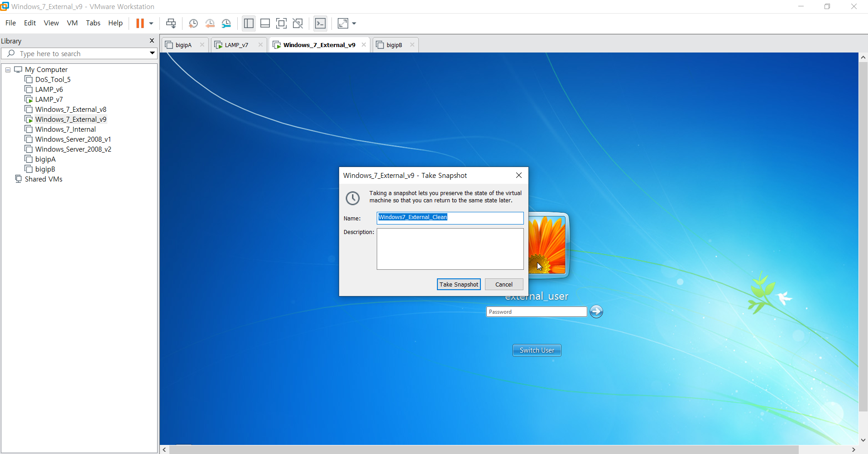Click the stretch guest display icon
The image size is (868, 454).
tap(343, 23)
